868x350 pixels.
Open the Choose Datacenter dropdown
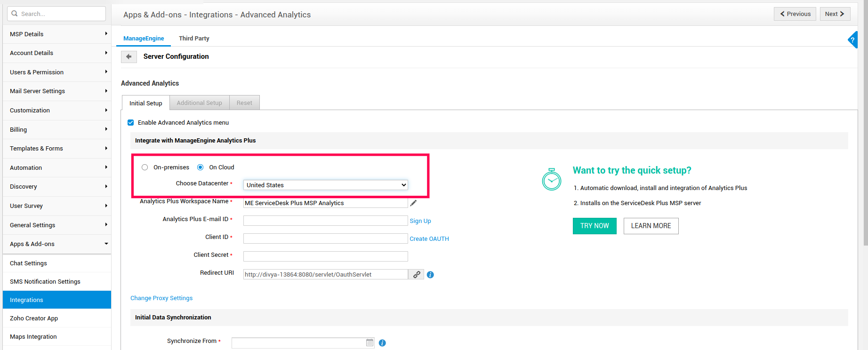326,185
